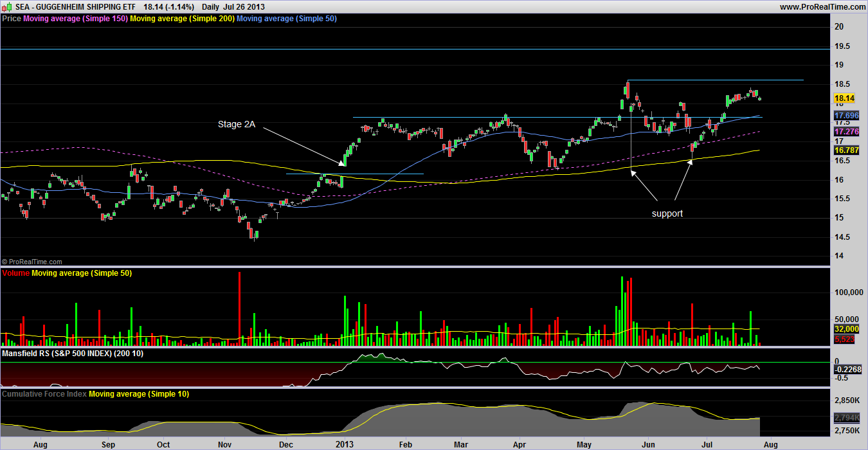The width and height of the screenshot is (868, 450).
Task: Click the 2,794K Force Index value tag
Action: (x=845, y=418)
